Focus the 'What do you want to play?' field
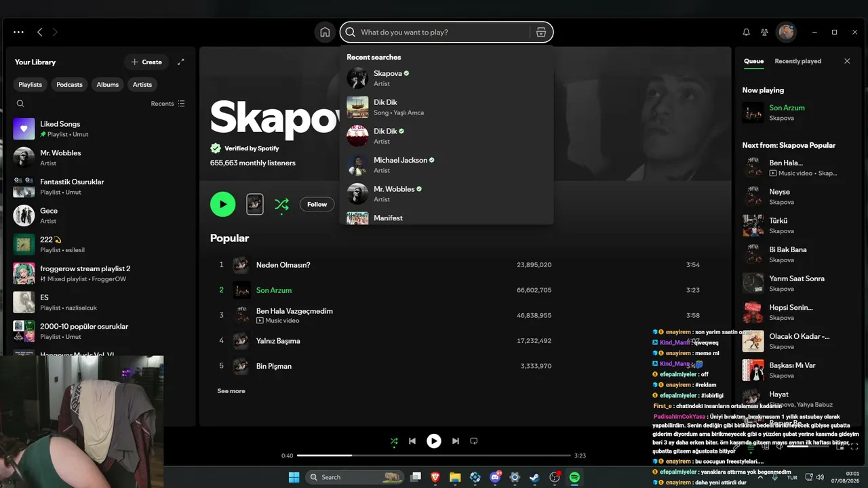This screenshot has height=488, width=868. pyautogui.click(x=443, y=32)
